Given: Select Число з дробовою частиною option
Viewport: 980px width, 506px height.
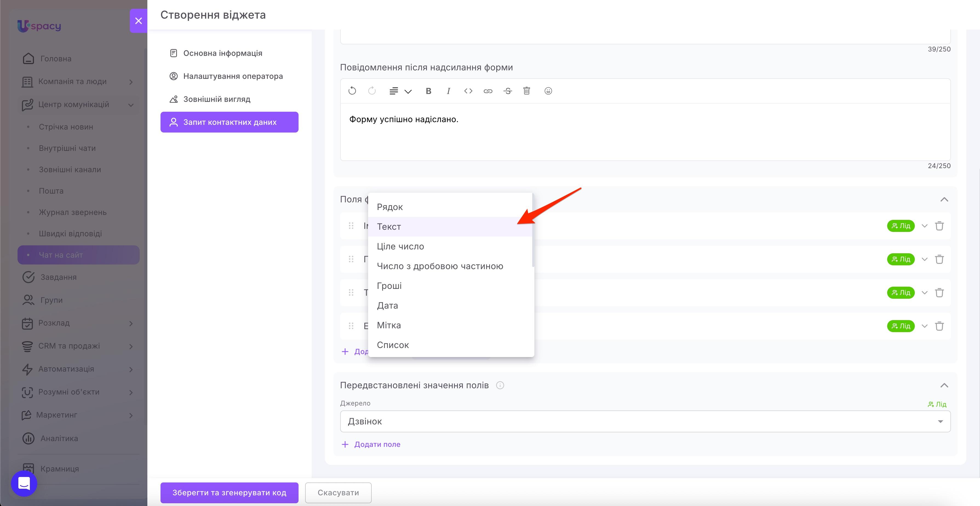Looking at the screenshot, I should (450, 266).
